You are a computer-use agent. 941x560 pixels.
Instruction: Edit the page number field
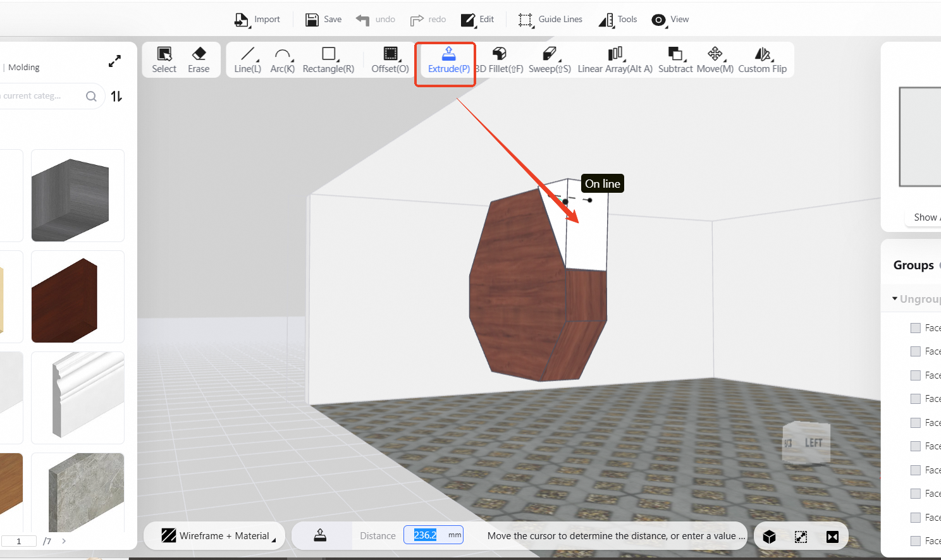(19, 541)
